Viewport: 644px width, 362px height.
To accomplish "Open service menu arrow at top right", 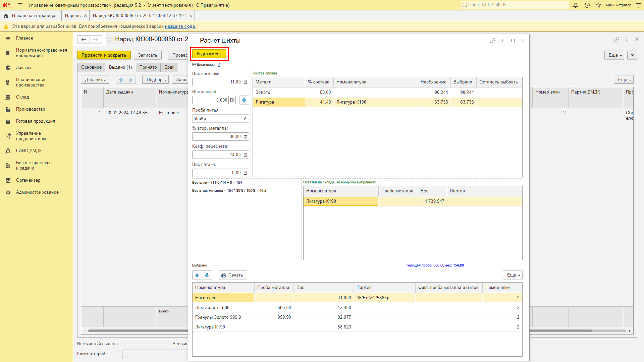I will (x=638, y=5).
